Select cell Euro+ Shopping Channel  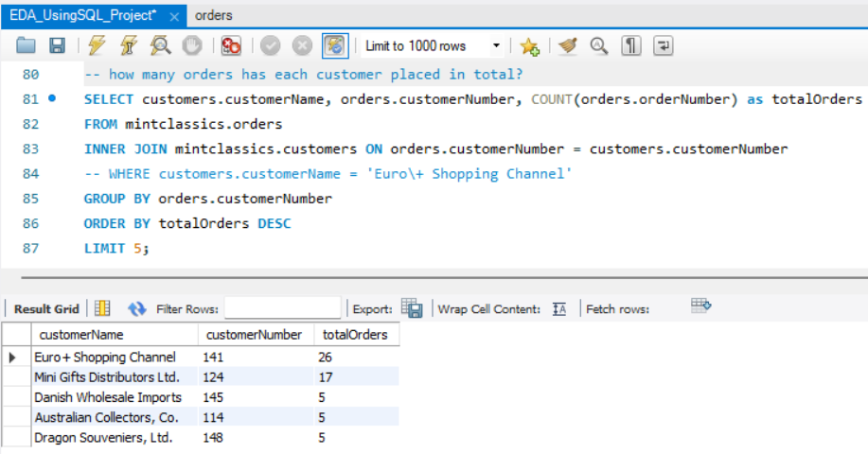[115, 358]
